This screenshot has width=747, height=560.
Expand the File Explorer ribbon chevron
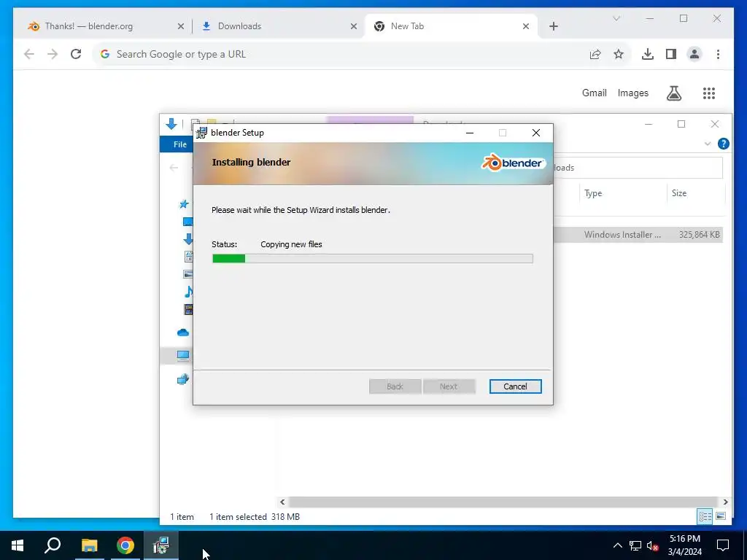(708, 144)
